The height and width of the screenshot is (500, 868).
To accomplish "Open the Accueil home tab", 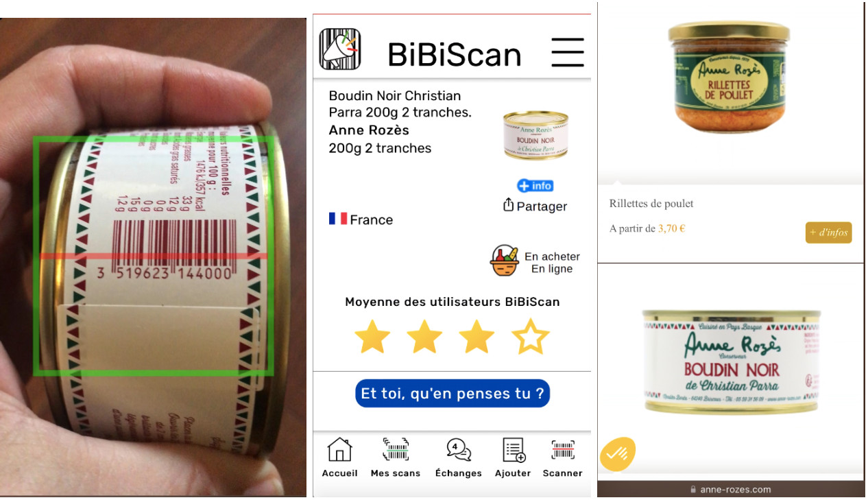I will 340,457.
